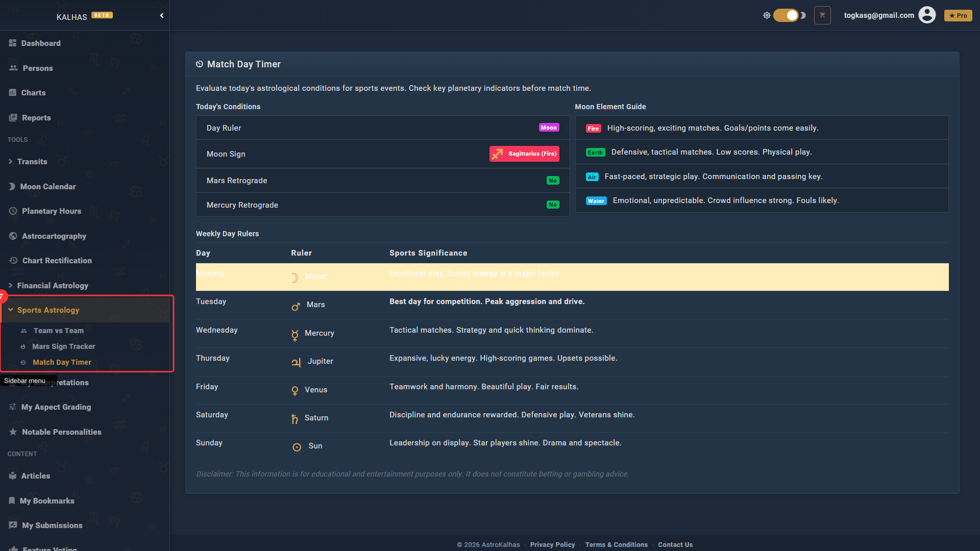
Task: Click the Notable Personalities star icon
Action: click(x=13, y=432)
